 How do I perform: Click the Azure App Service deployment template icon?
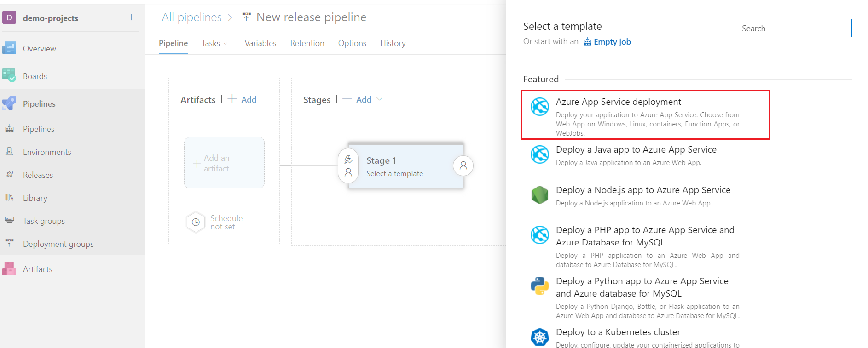[540, 107]
